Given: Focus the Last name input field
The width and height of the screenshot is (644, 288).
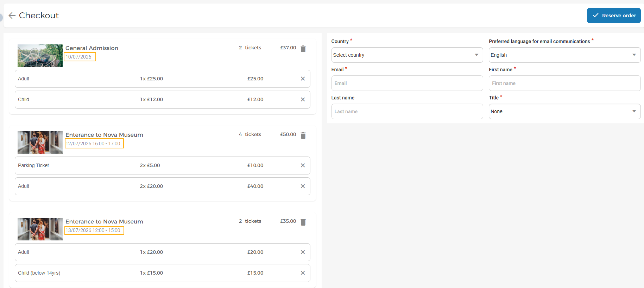Looking at the screenshot, I should [407, 111].
